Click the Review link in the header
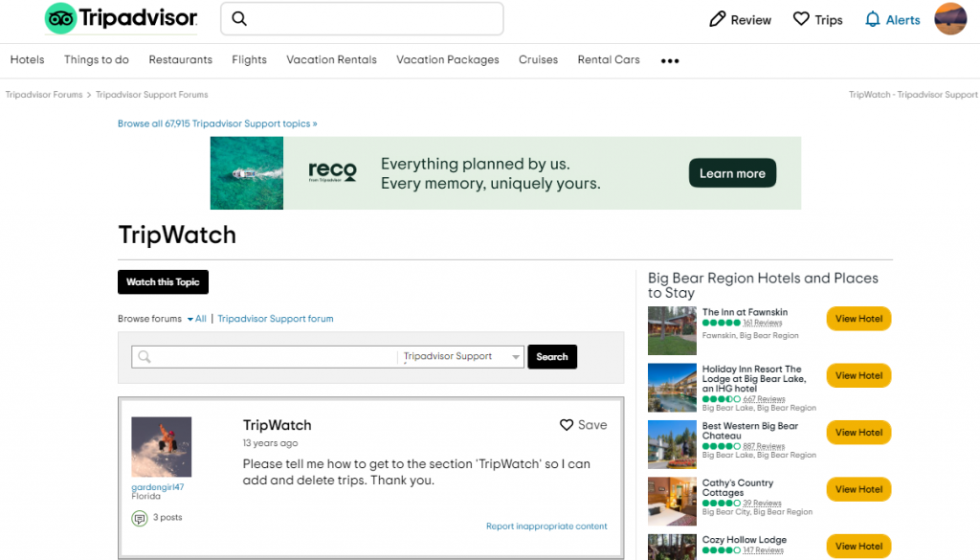Screen dimensions: 980x560 pyautogui.click(x=750, y=20)
